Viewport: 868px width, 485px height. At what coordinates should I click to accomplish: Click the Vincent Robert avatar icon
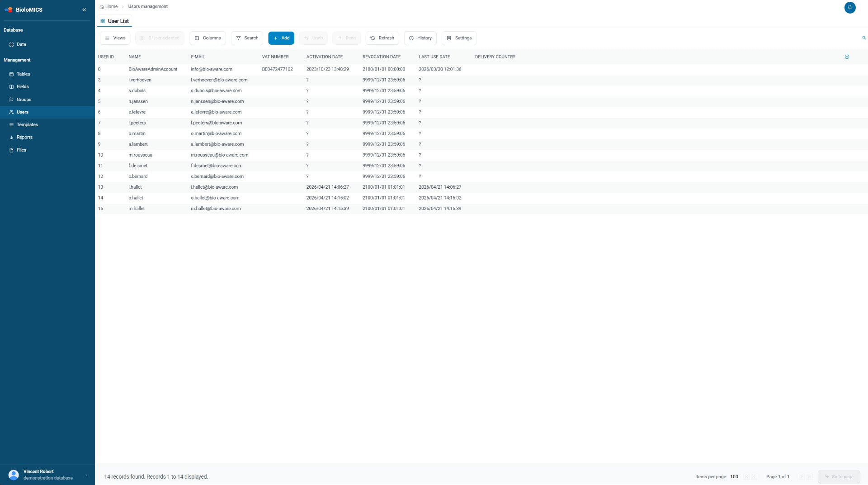[14, 475]
